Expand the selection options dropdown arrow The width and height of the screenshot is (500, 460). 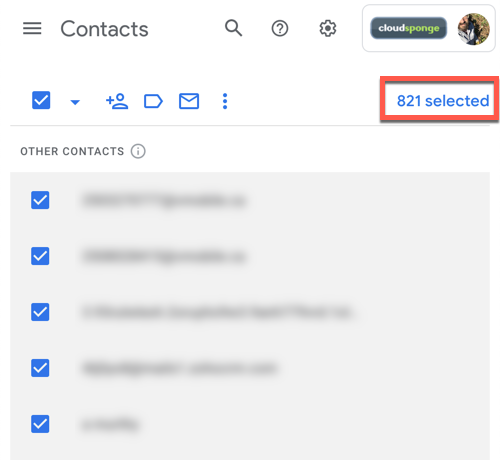click(75, 102)
